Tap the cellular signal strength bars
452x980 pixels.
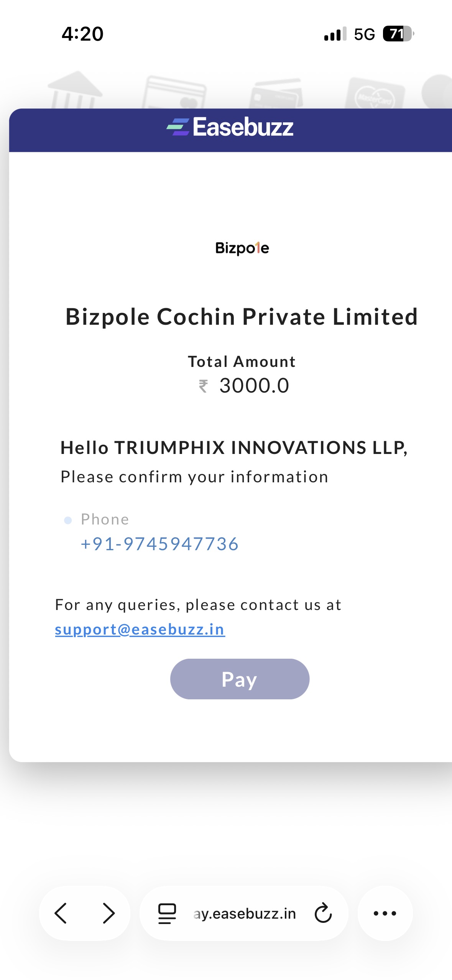[x=335, y=34]
